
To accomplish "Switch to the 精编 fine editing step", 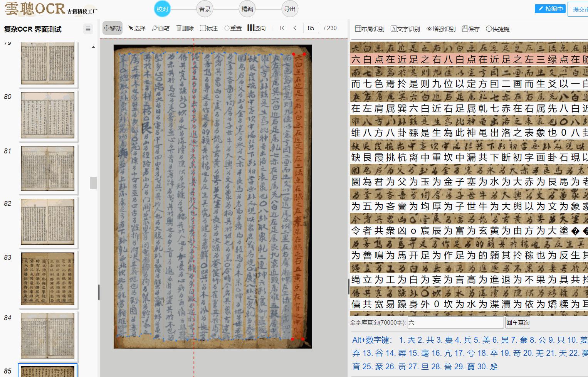I will [x=247, y=9].
